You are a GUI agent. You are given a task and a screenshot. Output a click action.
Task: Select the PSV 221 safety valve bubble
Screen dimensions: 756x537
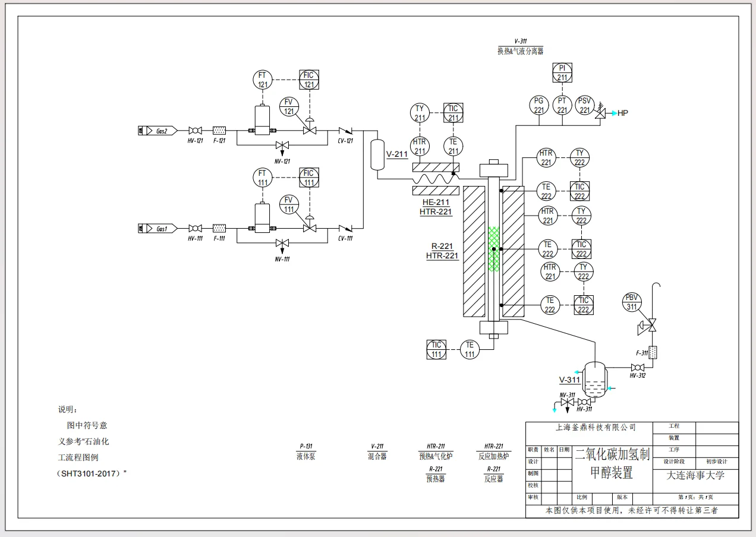pos(585,105)
